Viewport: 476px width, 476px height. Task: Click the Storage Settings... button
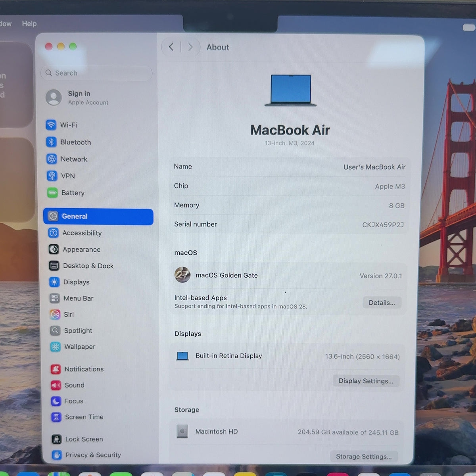(364, 457)
